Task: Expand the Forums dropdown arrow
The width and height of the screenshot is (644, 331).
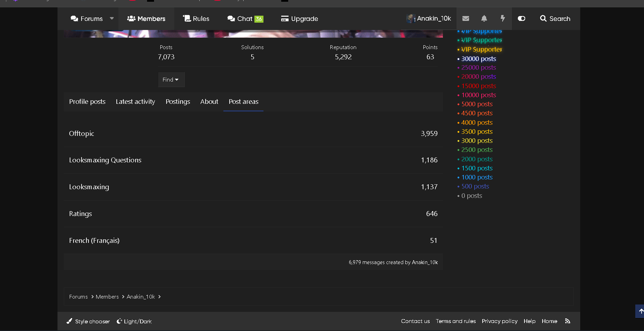Action: click(112, 18)
